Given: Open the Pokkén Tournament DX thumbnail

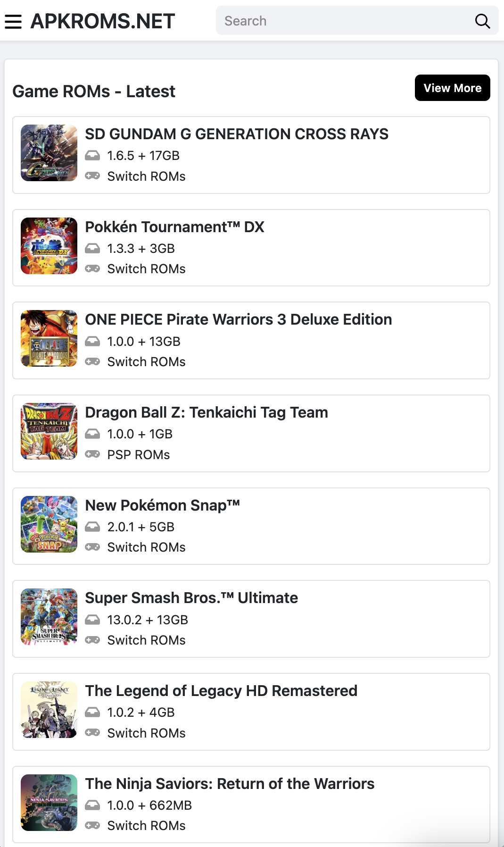Looking at the screenshot, I should 49,246.
